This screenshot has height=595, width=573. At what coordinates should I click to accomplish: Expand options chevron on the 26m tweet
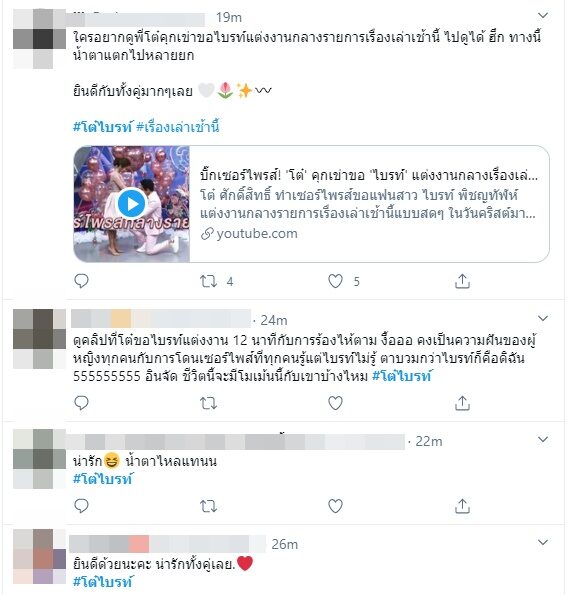(543, 542)
